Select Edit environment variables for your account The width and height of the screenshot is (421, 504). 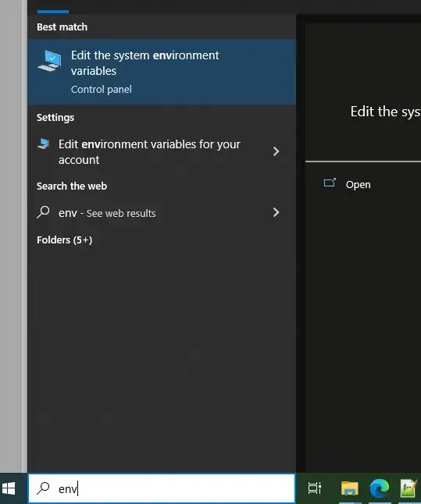pos(162,152)
